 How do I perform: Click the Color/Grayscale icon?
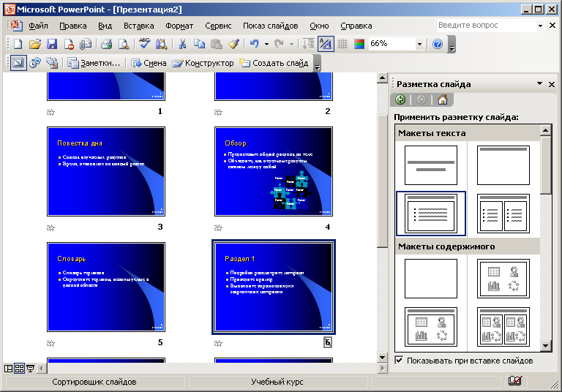click(x=359, y=44)
